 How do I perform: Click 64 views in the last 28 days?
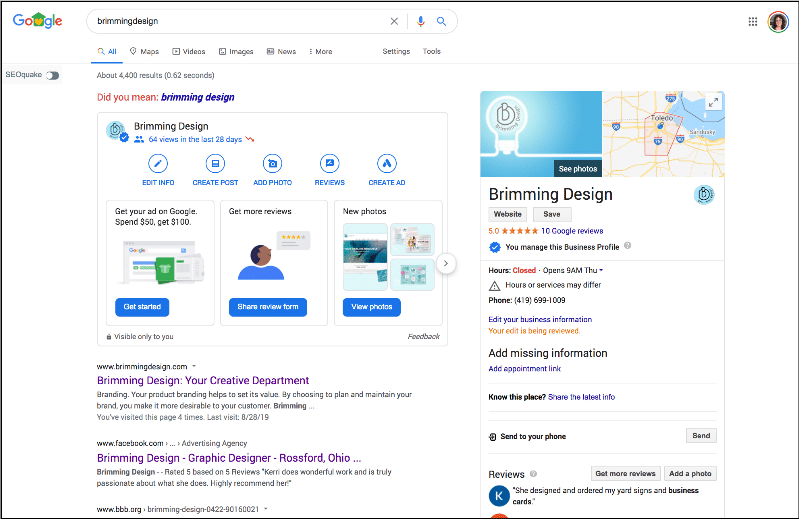[x=195, y=139]
